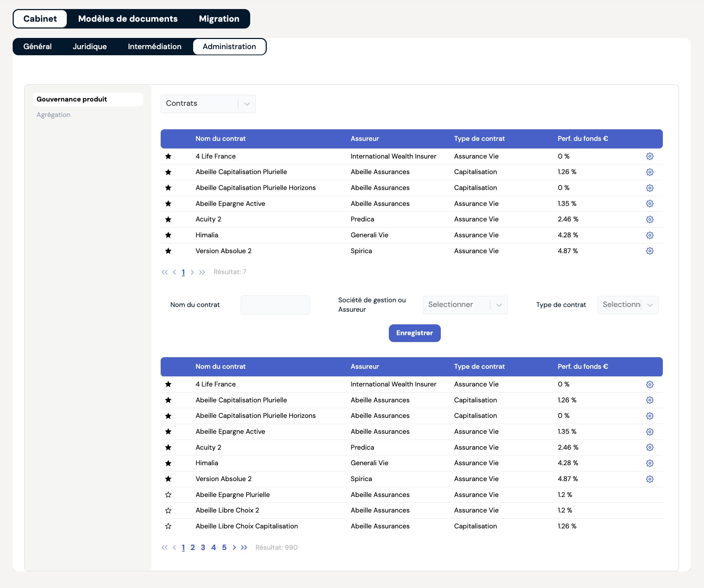Go to page 2 of bottom table
The width and height of the screenshot is (704, 588).
(193, 548)
